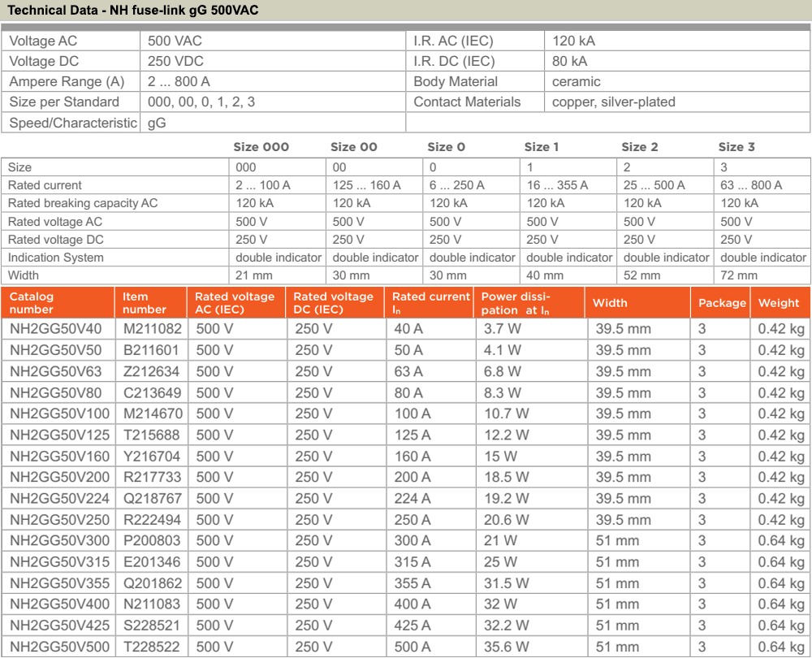This screenshot has height=658, width=812.
Task: Select catalog number NH2GG50V224
Action: [x=59, y=499]
